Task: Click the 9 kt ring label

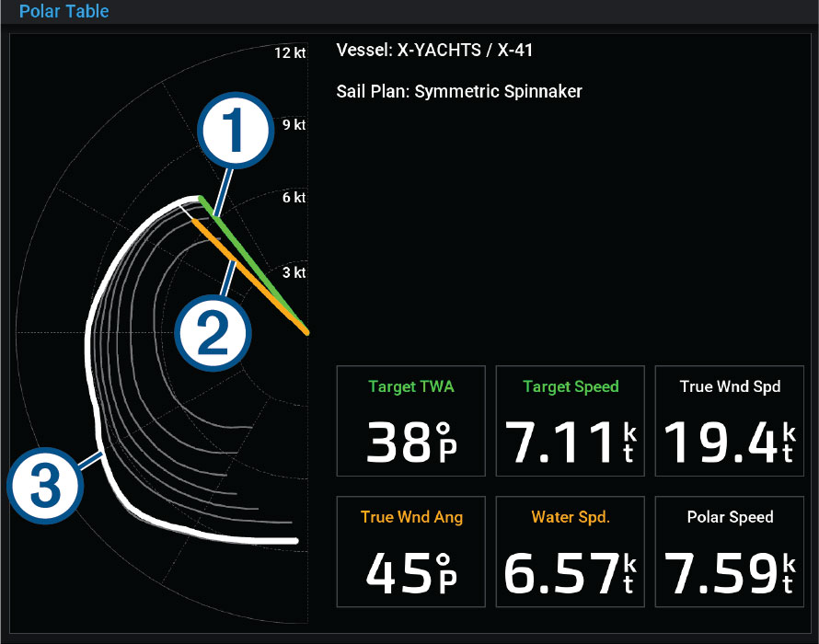Action: pos(294,125)
